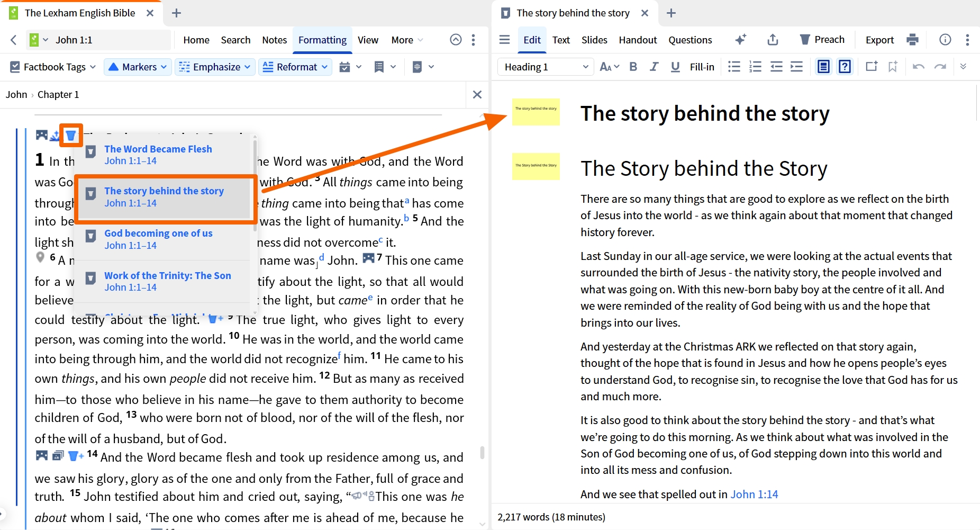Click the back navigation arrow in Bible panel
This screenshot has height=530, width=980.
[x=14, y=40]
